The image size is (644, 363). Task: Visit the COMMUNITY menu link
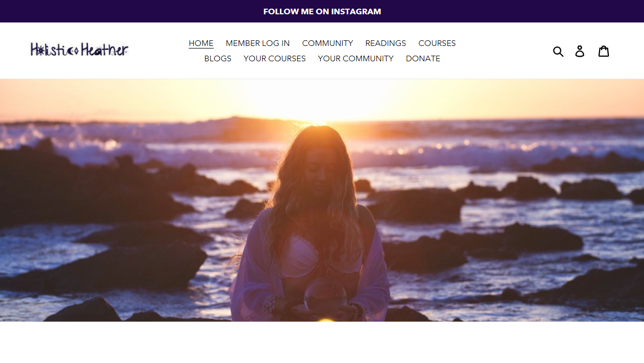(327, 43)
